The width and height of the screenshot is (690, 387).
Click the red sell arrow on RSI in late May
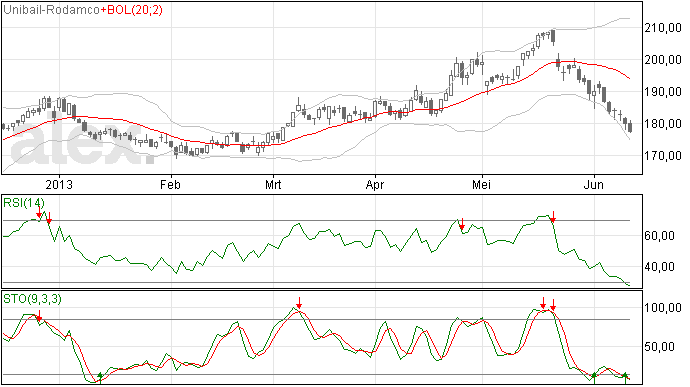[554, 217]
